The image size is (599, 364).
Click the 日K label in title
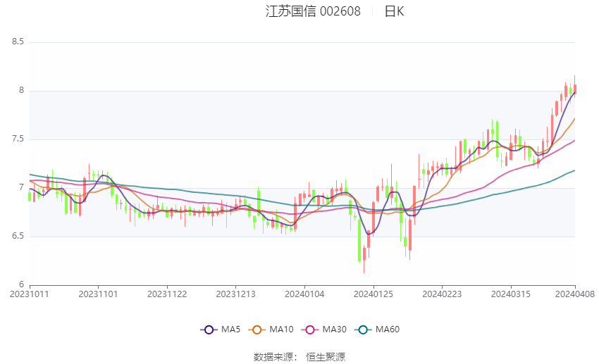[x=394, y=11]
